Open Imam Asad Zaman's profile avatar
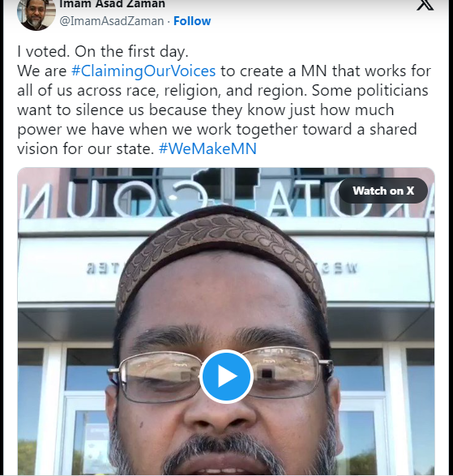 point(36,14)
